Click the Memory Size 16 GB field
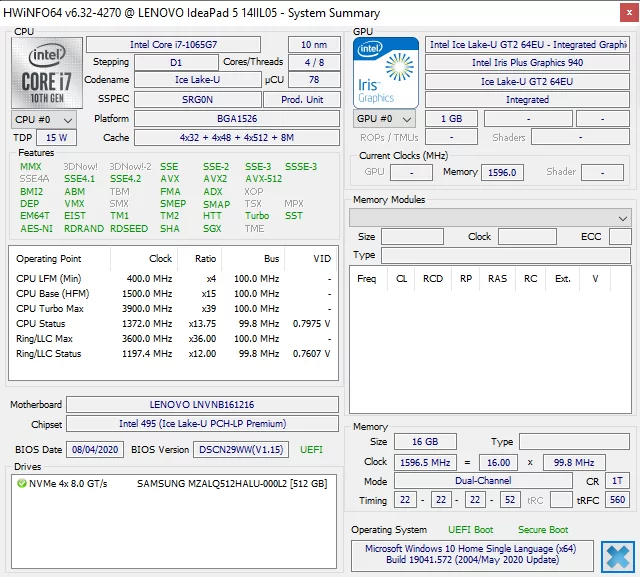This screenshot has height=577, width=640. point(425,442)
